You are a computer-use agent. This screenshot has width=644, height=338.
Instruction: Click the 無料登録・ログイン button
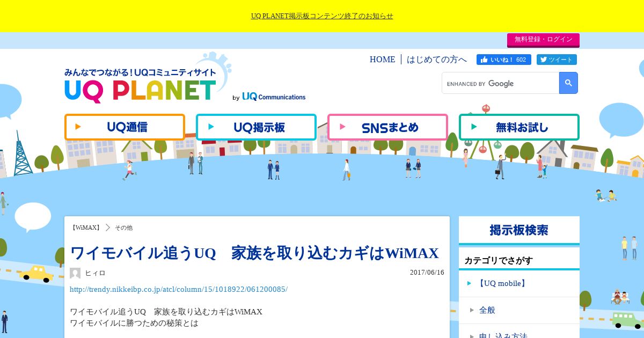coord(543,40)
